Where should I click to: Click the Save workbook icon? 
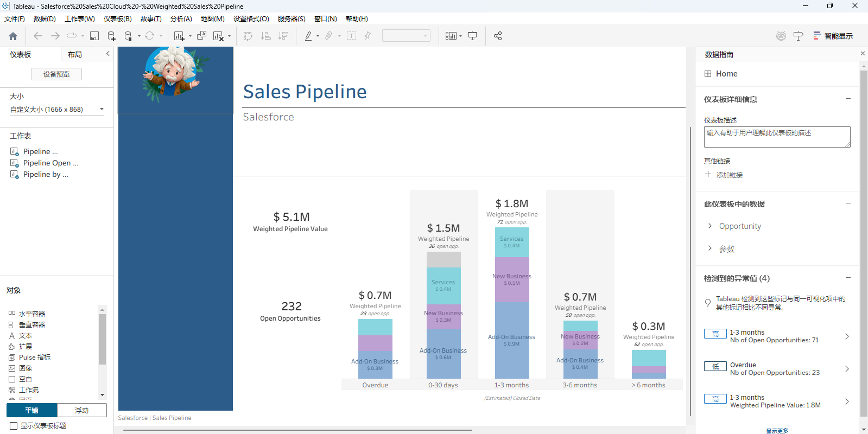[94, 36]
